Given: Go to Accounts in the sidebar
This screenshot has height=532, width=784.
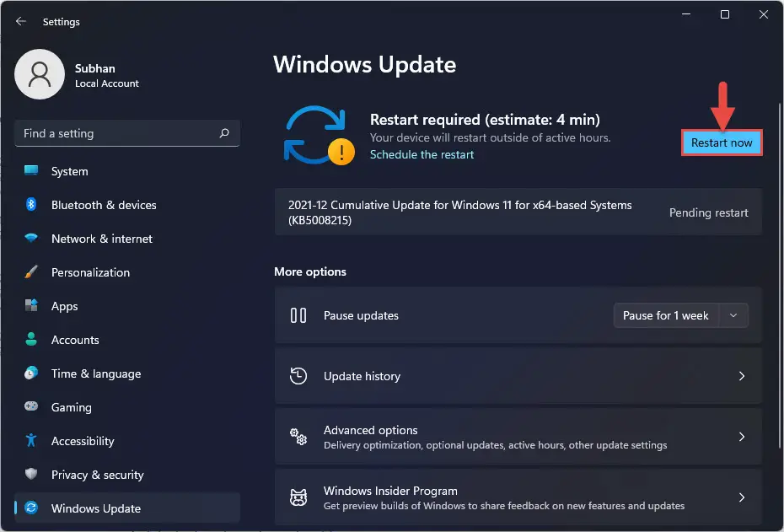Looking at the screenshot, I should 75,340.
